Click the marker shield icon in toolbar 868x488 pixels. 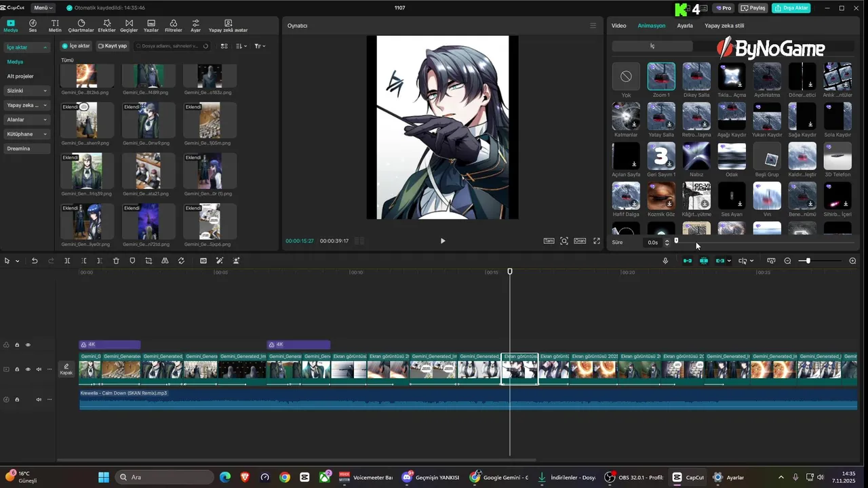click(132, 261)
